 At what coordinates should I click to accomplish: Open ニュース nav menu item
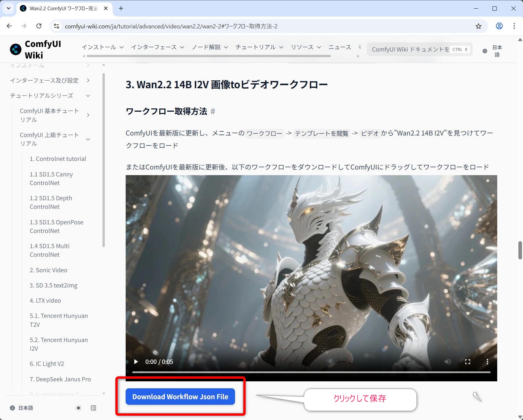[340, 47]
